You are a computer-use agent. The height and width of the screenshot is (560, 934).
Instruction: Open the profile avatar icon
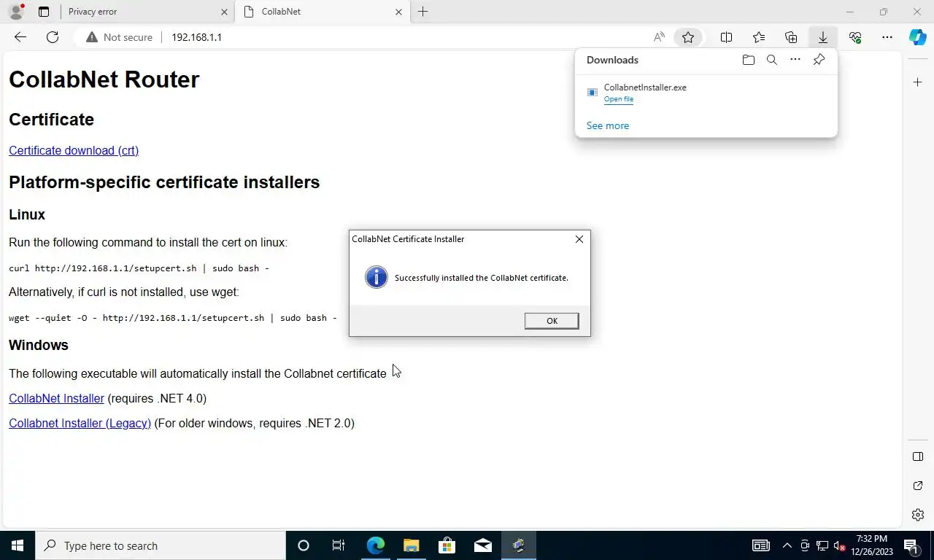pyautogui.click(x=16, y=12)
